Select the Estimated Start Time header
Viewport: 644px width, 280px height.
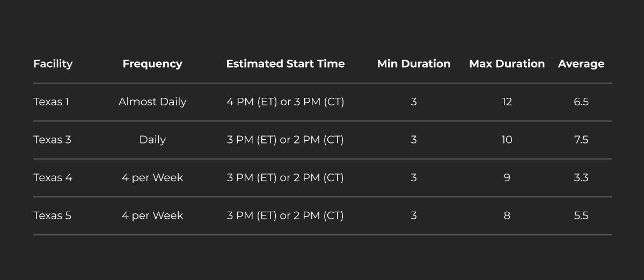point(285,63)
